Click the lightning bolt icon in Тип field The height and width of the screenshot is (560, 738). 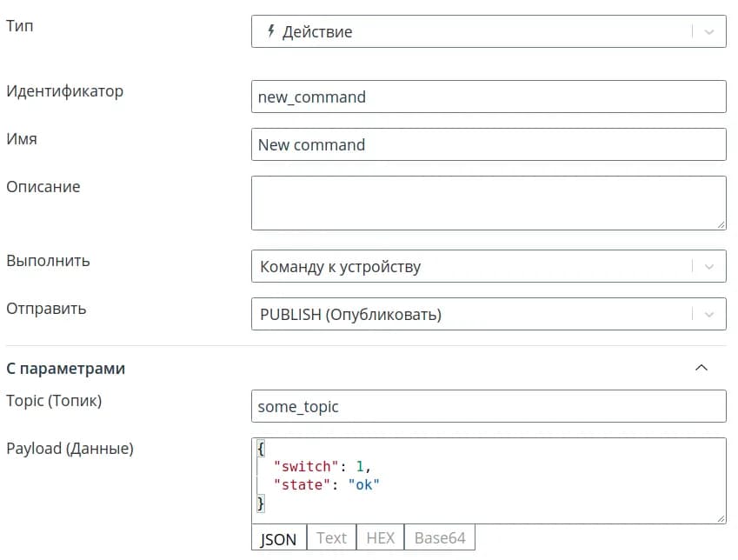tap(270, 31)
